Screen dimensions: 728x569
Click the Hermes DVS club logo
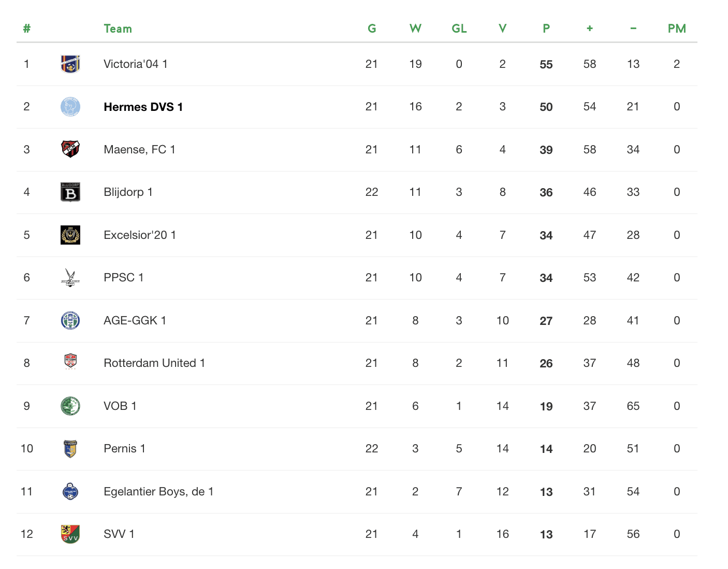[x=70, y=107]
